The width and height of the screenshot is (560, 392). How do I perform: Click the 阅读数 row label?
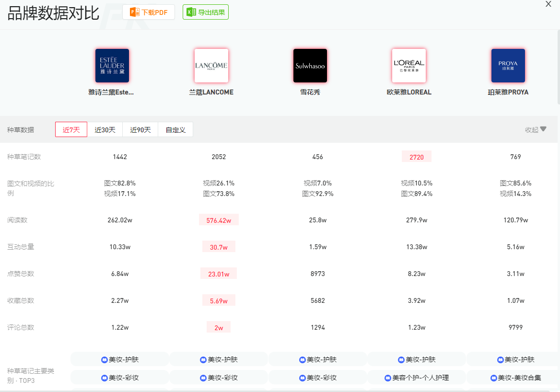[17, 220]
